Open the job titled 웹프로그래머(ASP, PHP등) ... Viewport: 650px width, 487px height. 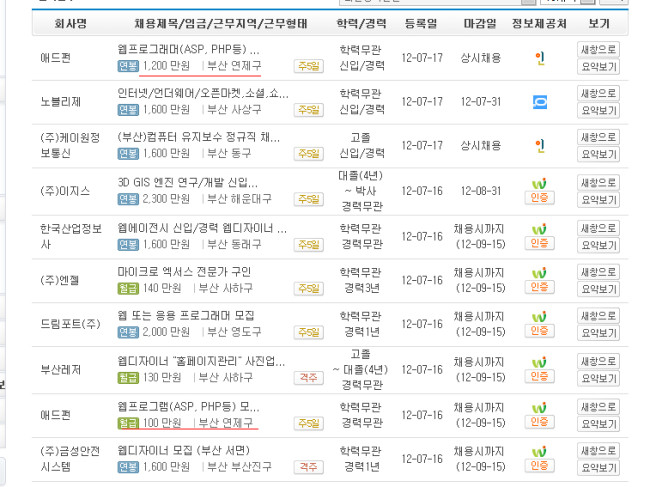188,50
